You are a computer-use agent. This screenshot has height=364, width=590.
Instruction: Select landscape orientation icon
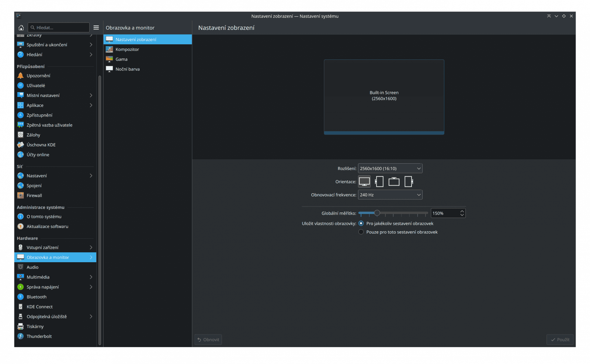point(364,181)
